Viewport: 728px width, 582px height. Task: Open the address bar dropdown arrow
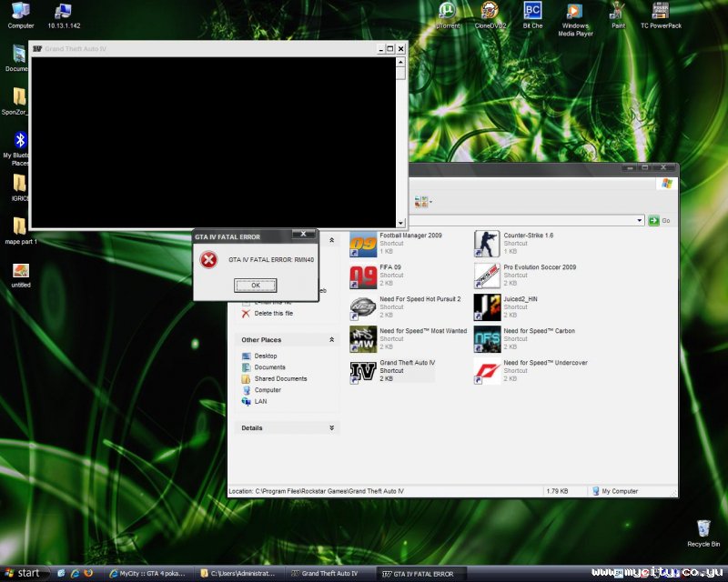coord(640,221)
